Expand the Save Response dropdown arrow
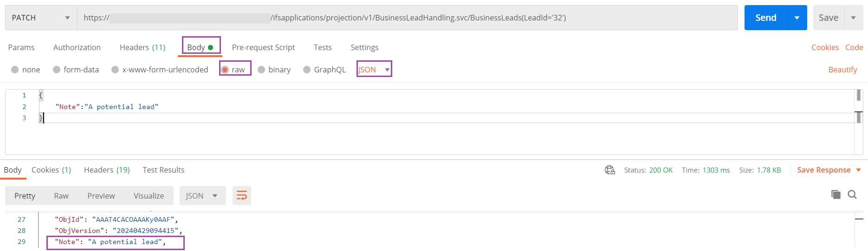 click(859, 170)
